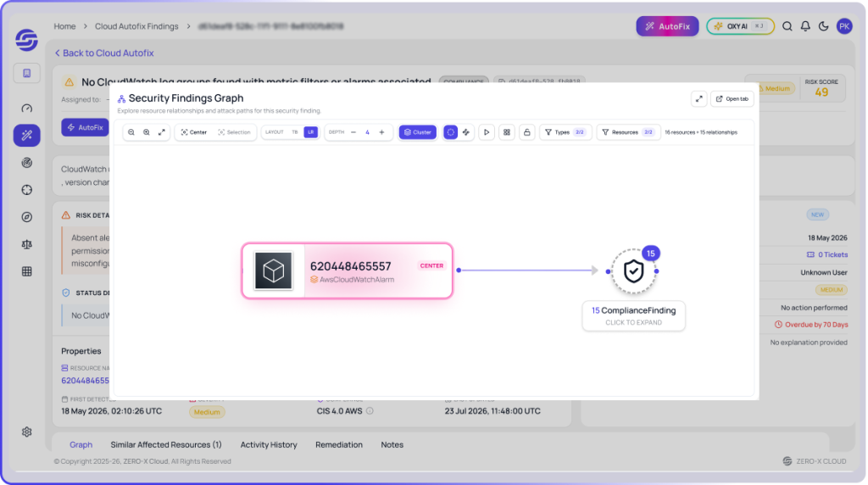868x485 pixels.
Task: Switch layout to LR
Action: [x=310, y=132]
